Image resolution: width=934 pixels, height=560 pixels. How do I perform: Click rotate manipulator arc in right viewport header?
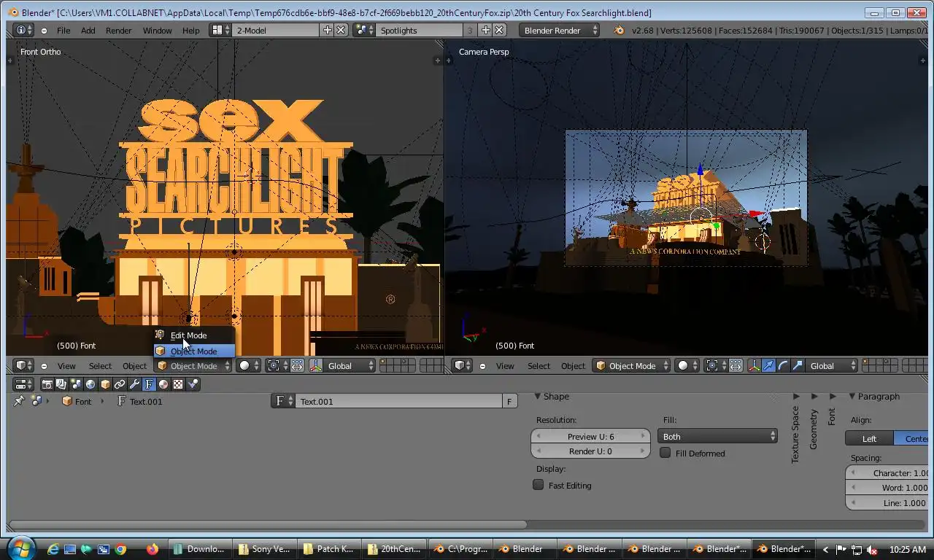coord(783,366)
